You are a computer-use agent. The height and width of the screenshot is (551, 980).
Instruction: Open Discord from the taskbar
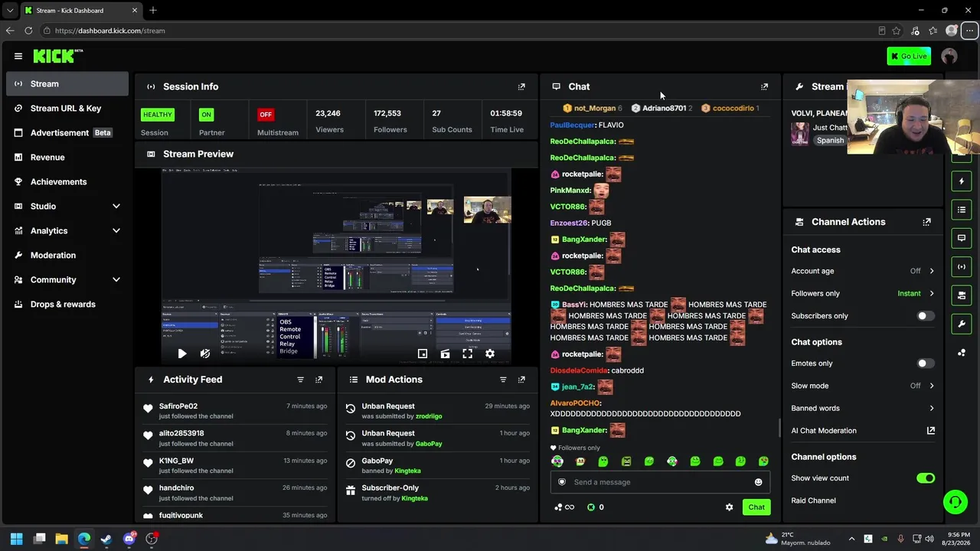(x=129, y=539)
